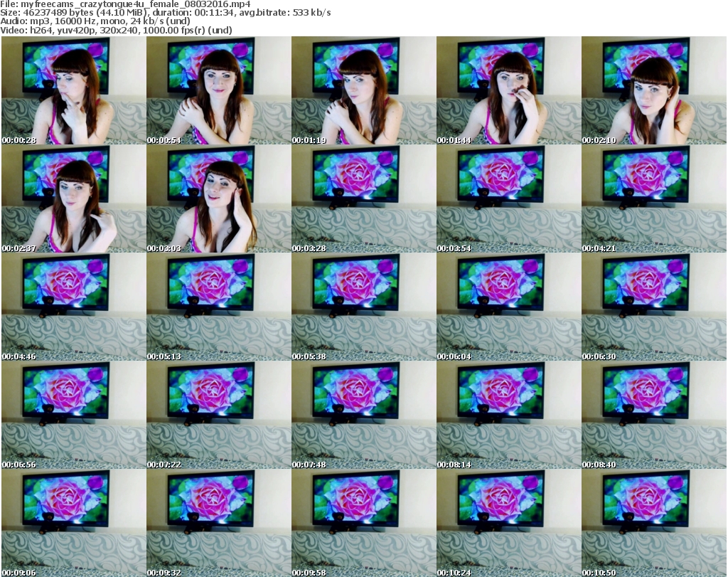Select the thumbnail at 00:02:10

(653, 91)
